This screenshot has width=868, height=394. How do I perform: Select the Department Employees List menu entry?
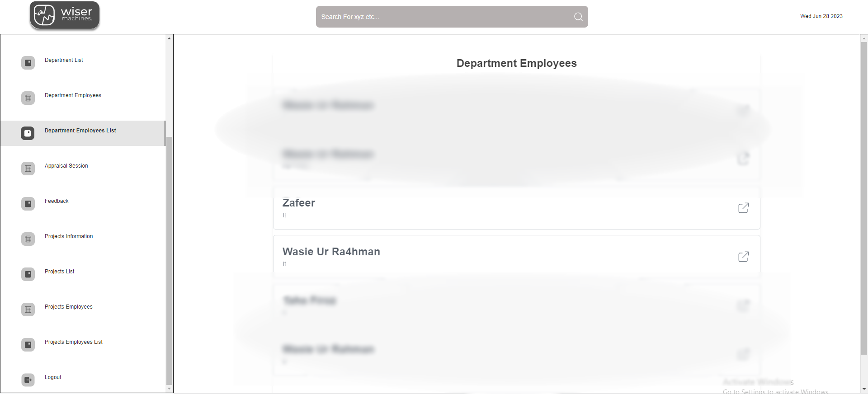(x=80, y=131)
